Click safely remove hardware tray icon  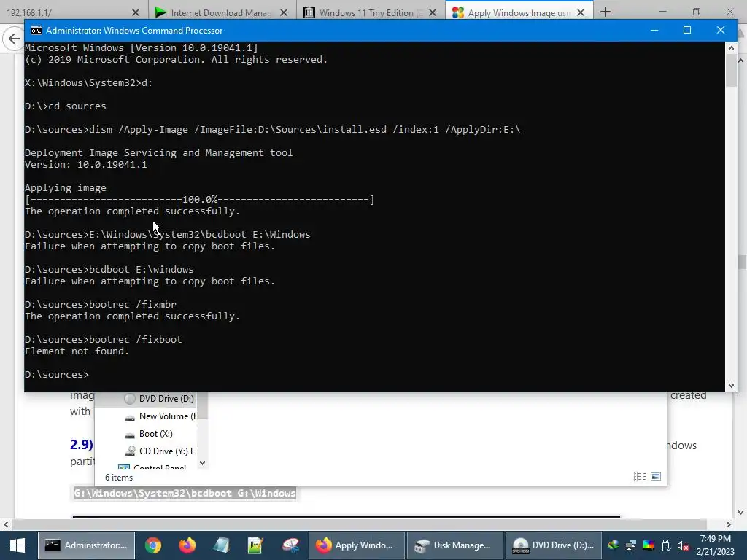pyautogui.click(x=666, y=545)
